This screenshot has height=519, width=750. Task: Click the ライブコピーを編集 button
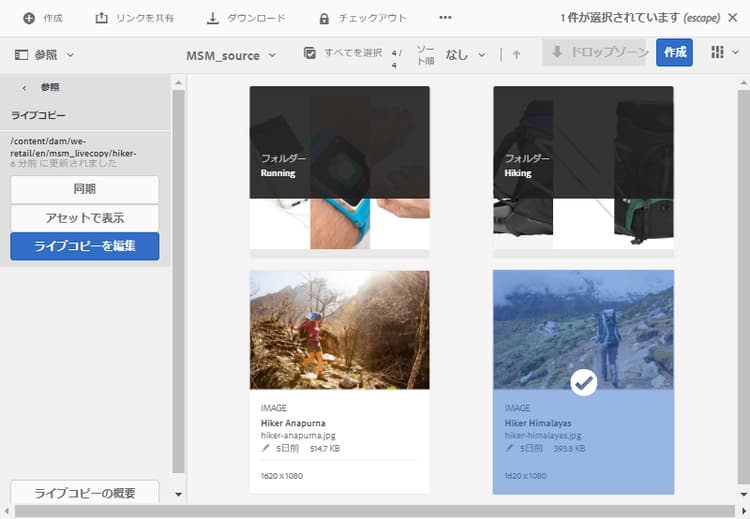[85, 246]
